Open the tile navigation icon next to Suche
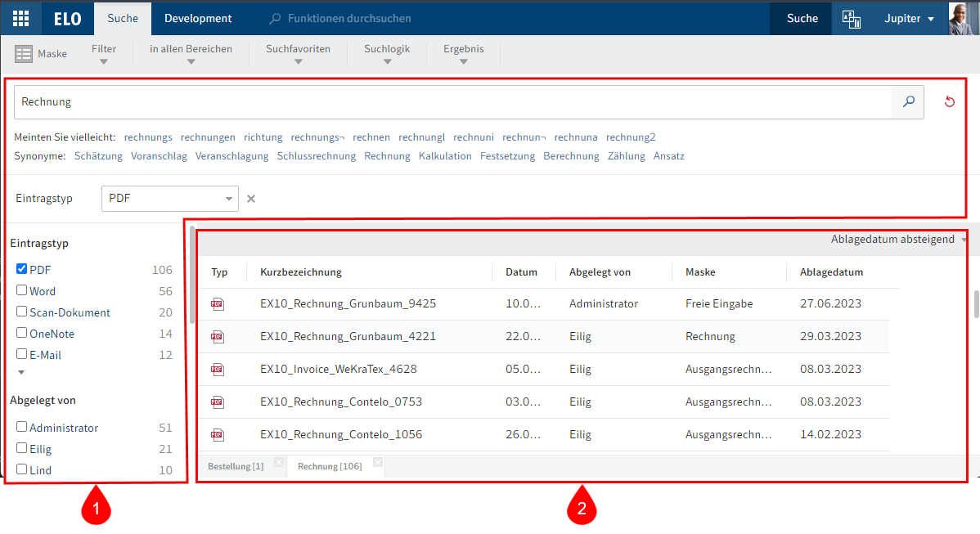980x534 pixels. [852, 18]
